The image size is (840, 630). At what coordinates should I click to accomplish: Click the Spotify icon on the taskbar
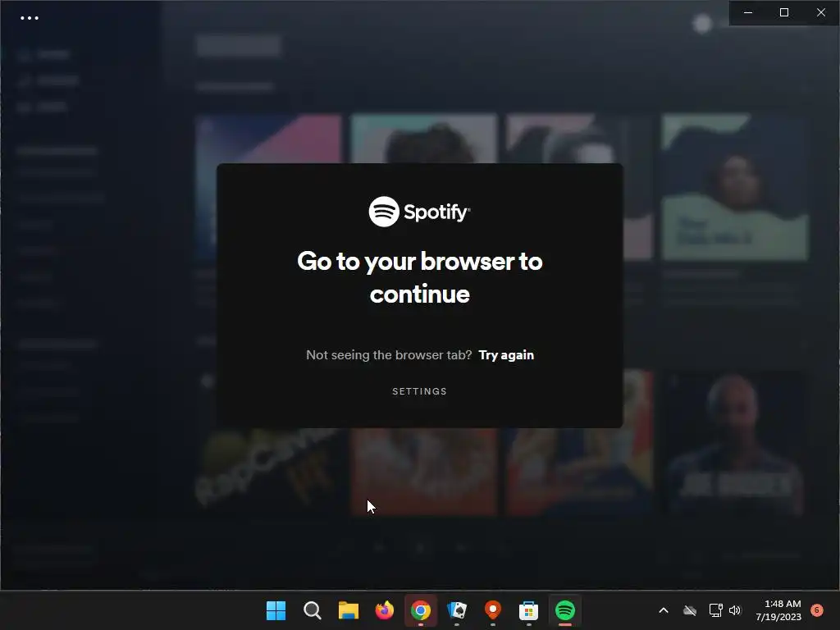(564, 610)
